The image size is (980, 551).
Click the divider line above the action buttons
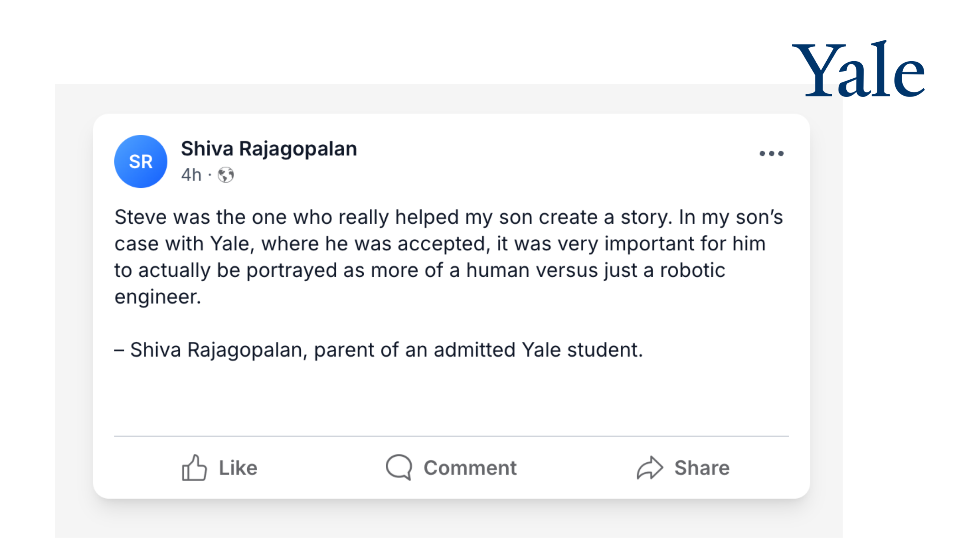coord(451,436)
